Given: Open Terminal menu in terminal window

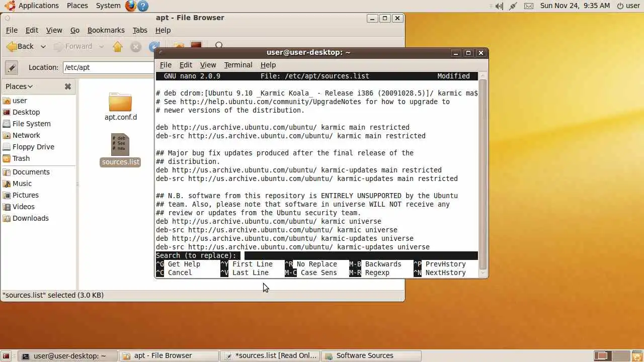Looking at the screenshot, I should (238, 65).
